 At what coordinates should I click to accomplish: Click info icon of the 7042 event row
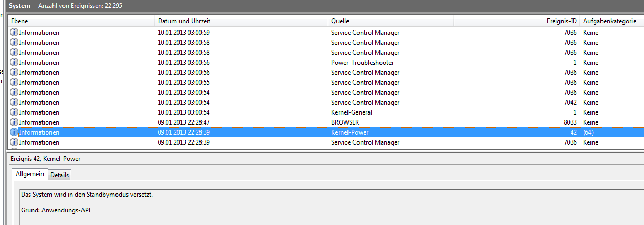[14, 103]
